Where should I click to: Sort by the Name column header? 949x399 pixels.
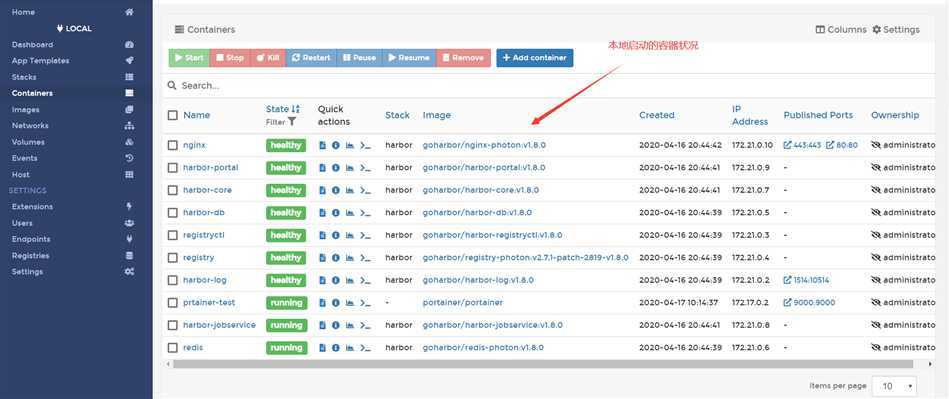coord(197,115)
